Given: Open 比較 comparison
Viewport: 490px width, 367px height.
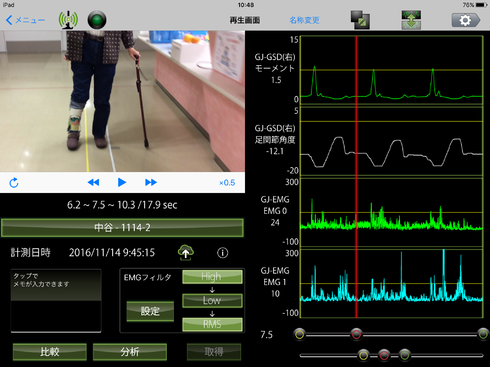Looking at the screenshot, I should (50, 352).
